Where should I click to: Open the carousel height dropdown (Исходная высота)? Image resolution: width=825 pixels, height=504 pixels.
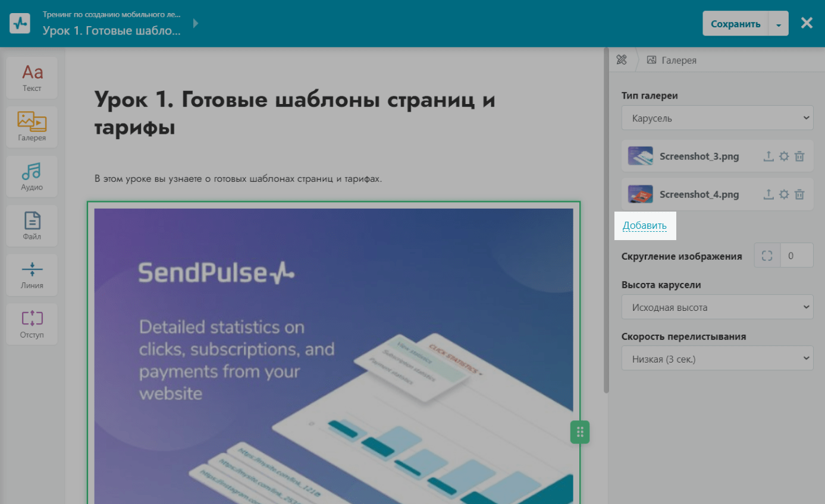click(717, 308)
